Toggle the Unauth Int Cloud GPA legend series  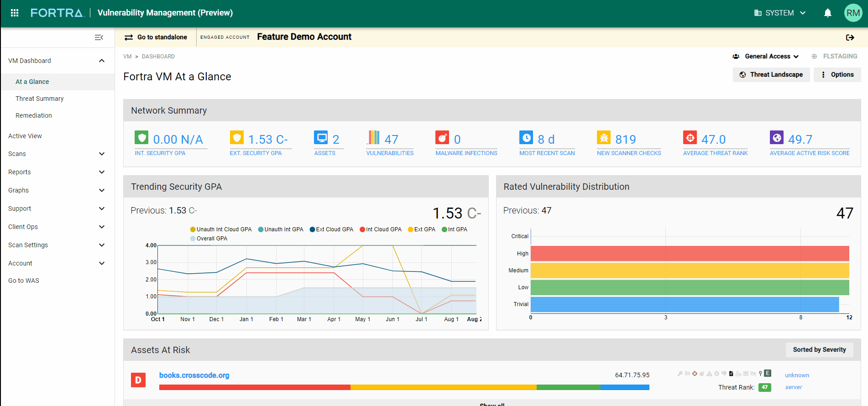coord(221,229)
